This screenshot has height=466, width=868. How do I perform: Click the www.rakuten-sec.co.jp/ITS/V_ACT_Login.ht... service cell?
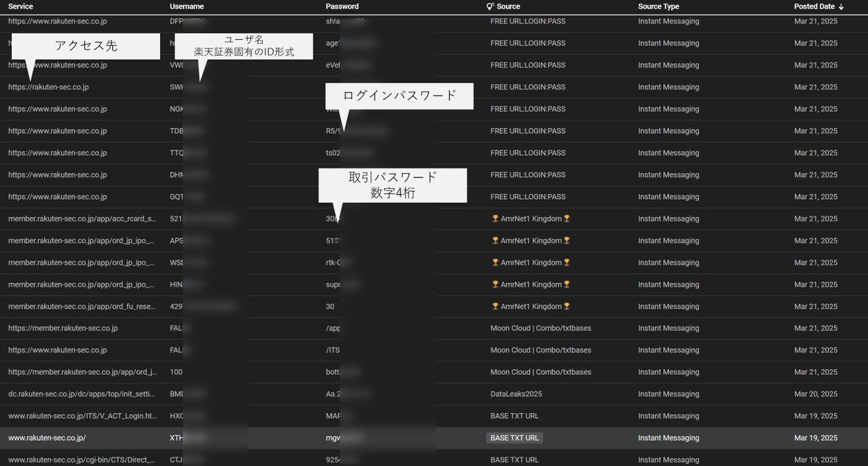coord(83,415)
